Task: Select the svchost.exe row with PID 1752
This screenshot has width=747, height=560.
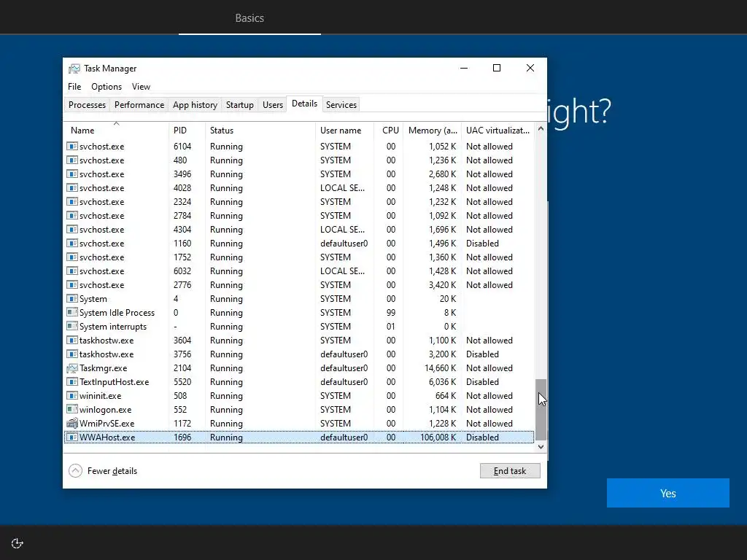Action: point(299,257)
